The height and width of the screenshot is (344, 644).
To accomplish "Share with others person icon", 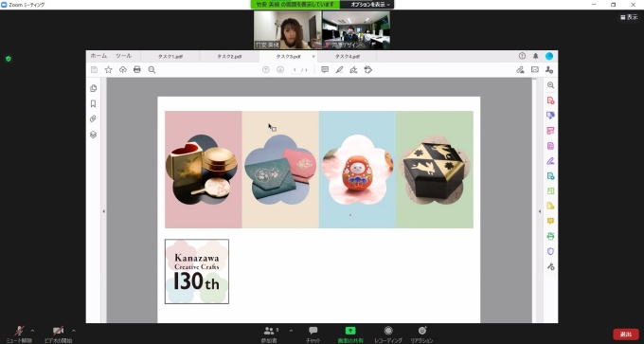I will pyautogui.click(x=549, y=70).
